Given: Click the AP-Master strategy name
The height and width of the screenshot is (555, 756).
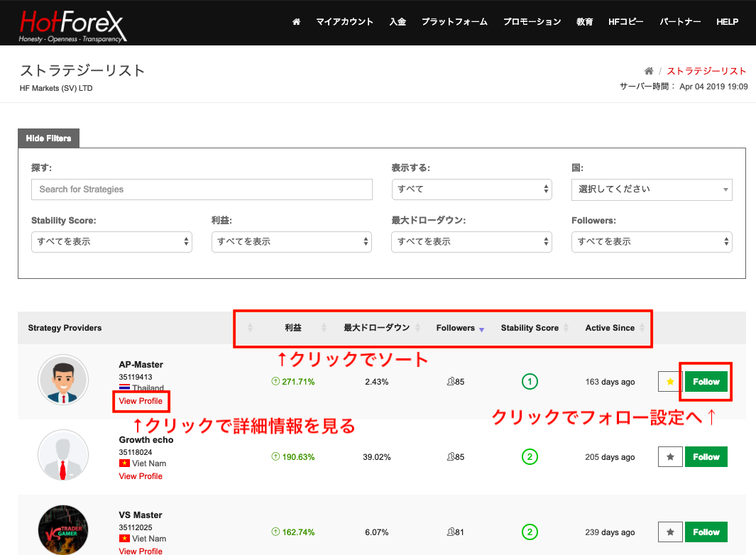Looking at the screenshot, I should pyautogui.click(x=141, y=365).
